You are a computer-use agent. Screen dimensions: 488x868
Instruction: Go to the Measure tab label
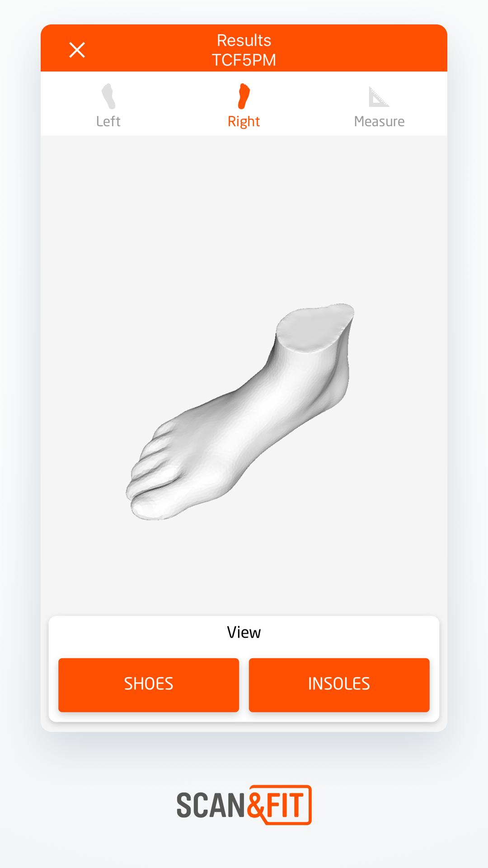[379, 121]
